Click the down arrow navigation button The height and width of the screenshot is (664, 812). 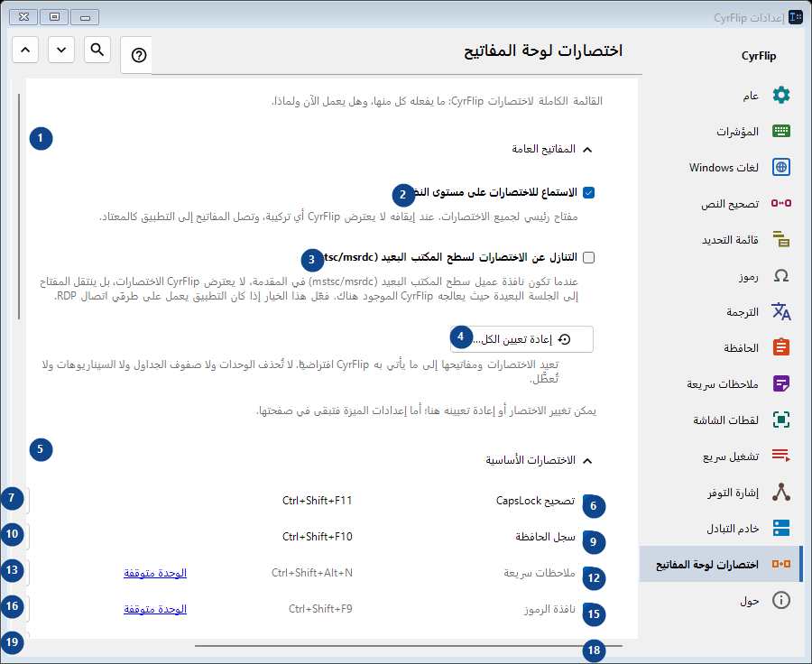point(61,50)
